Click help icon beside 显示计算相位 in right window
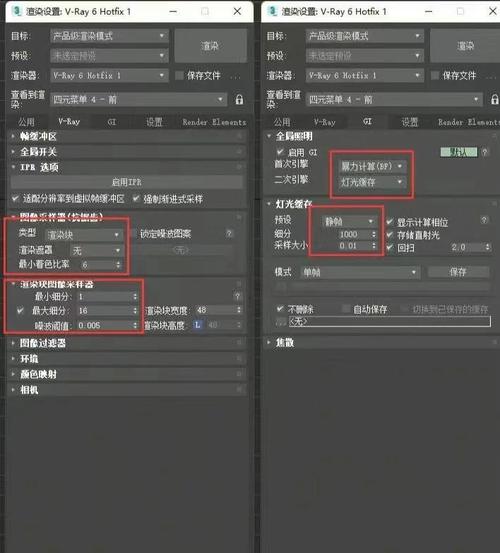The width and height of the screenshot is (500, 553). (484, 220)
